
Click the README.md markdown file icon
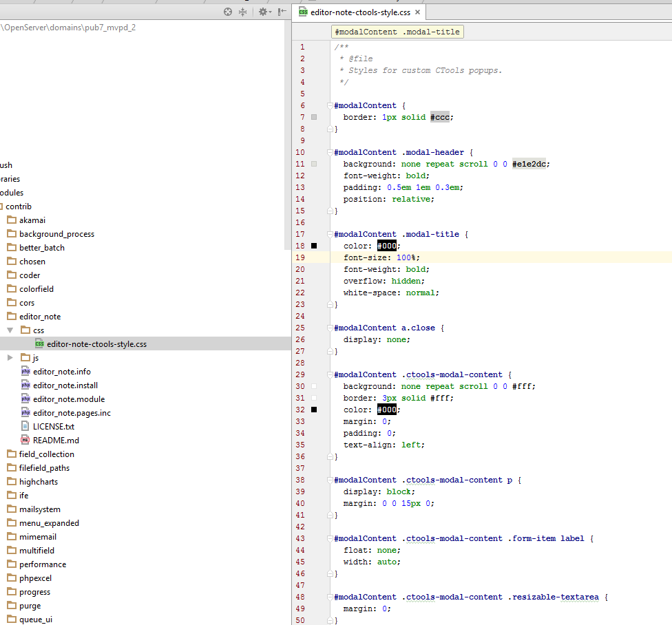[26, 441]
